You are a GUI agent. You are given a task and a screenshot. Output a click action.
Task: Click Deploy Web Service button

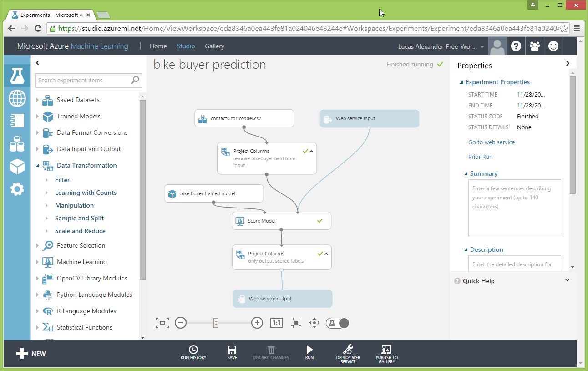(348, 353)
